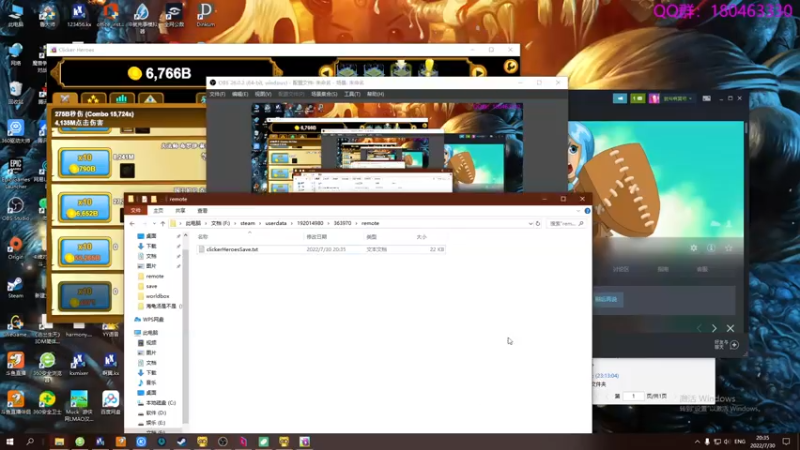
Task: Open File Explorer from the taskbar
Action: [59, 441]
